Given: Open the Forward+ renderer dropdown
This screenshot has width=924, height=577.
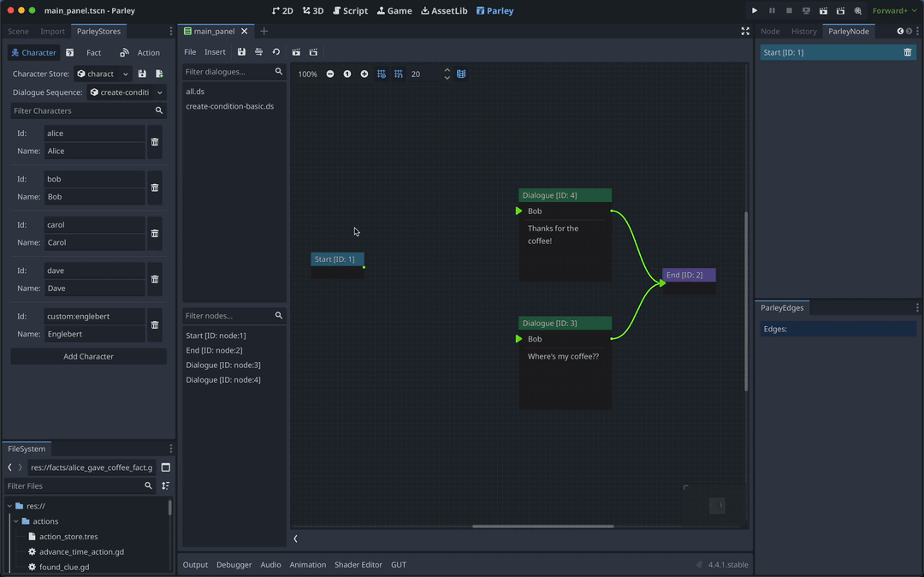Looking at the screenshot, I should [x=892, y=10].
